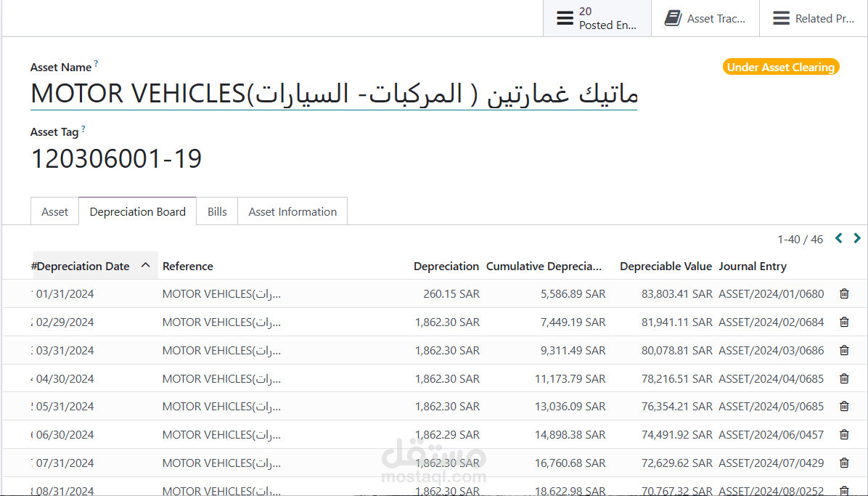Go to next page of depreciation lines
Screen dimensions: 868x496
(857, 238)
